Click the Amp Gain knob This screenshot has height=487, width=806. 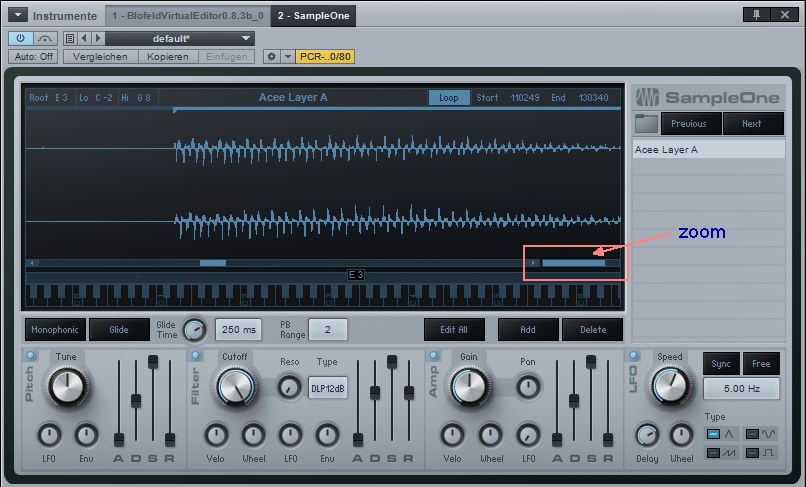(x=469, y=386)
